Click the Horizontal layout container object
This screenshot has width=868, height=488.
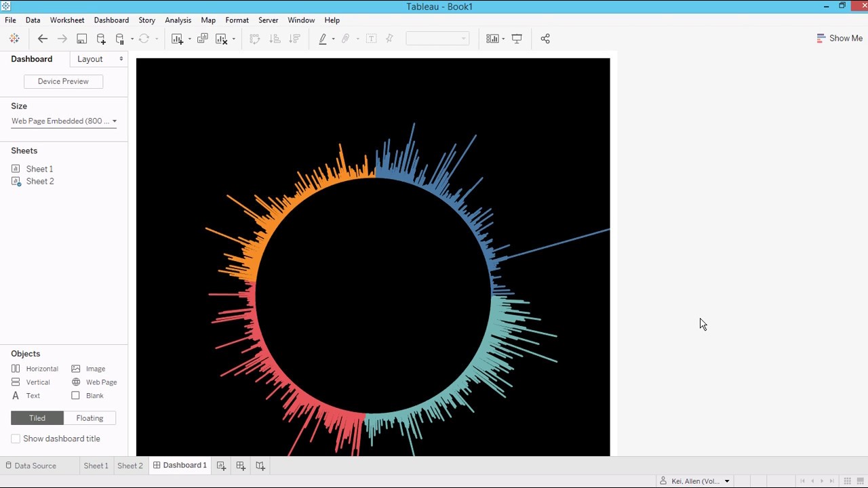(x=35, y=369)
